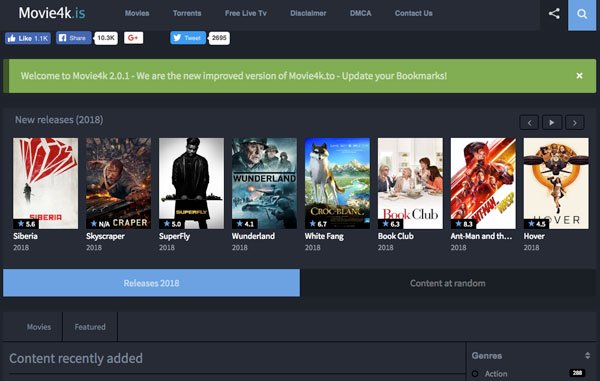The width and height of the screenshot is (600, 381).
Task: Dismiss the green welcome banner
Action: 579,76
